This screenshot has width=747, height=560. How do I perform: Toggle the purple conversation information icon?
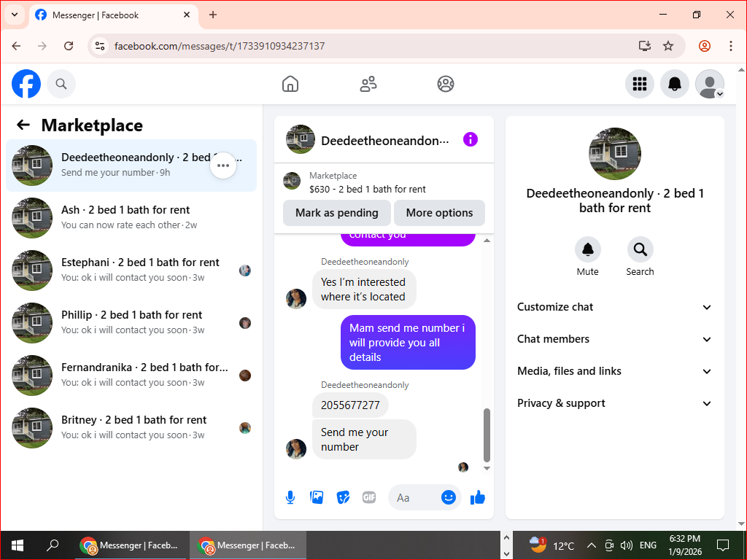471,139
